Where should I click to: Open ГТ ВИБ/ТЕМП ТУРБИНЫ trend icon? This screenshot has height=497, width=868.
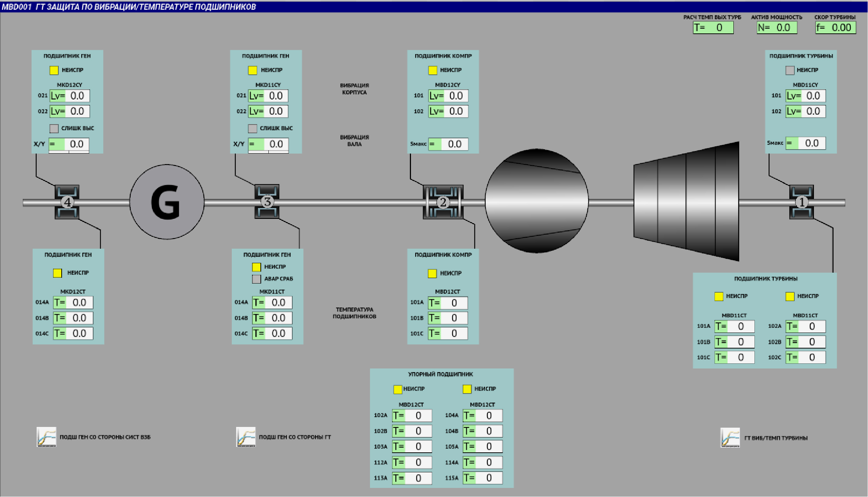(730, 437)
